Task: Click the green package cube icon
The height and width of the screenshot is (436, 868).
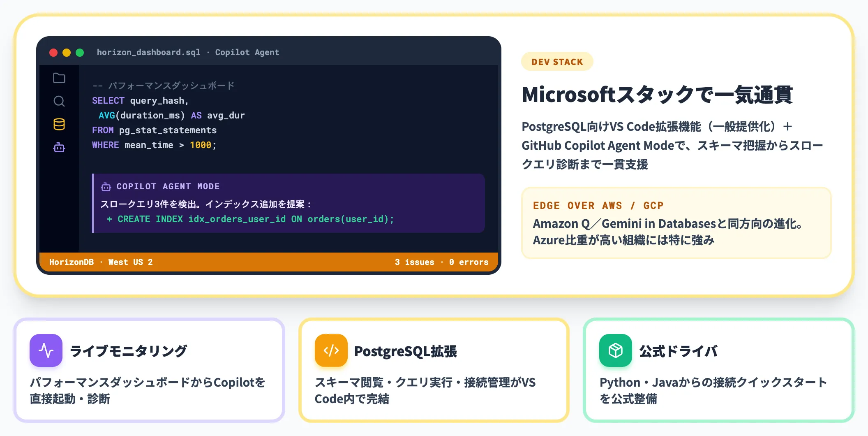Action: [616, 350]
